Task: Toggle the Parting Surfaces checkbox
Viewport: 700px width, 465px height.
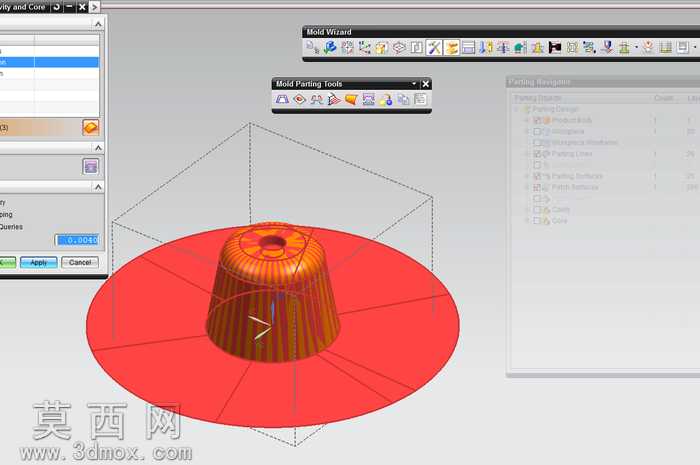Action: pos(537,176)
